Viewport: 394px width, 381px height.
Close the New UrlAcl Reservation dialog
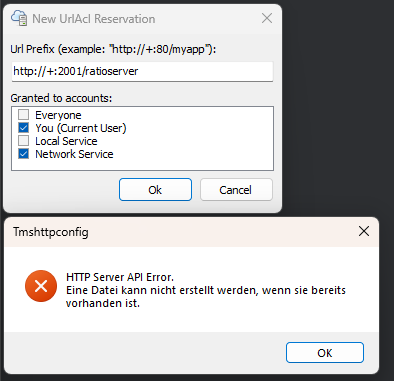(x=267, y=18)
